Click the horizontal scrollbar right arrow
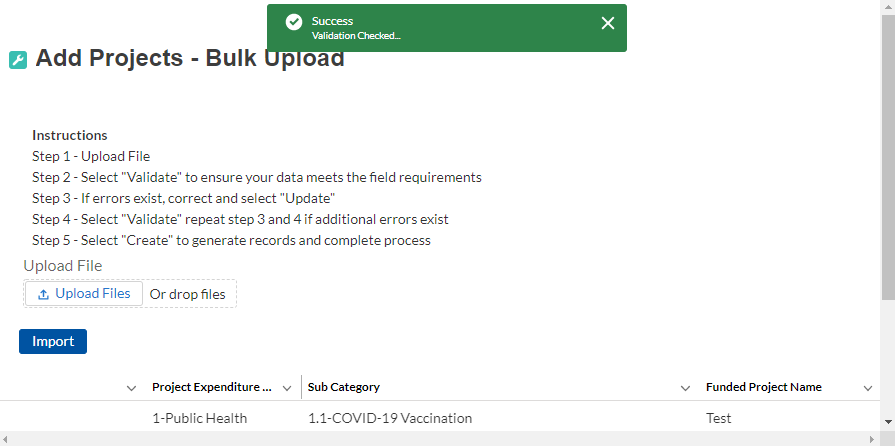 [873, 439]
